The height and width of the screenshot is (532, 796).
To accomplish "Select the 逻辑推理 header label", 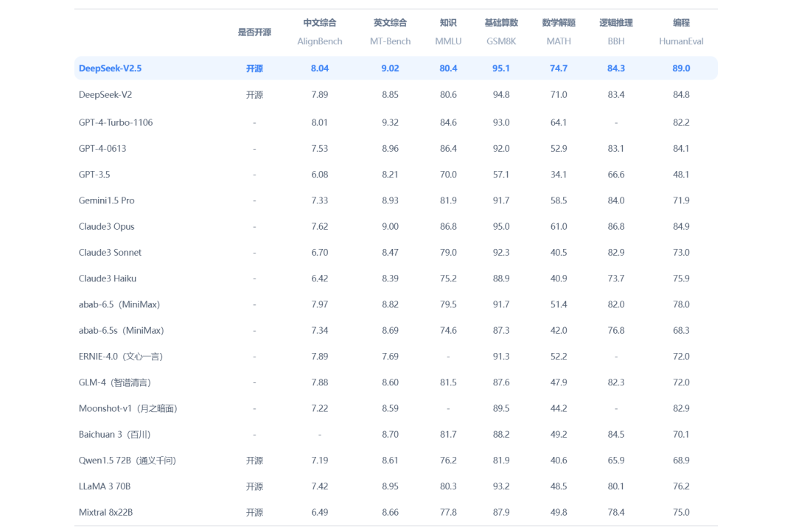I will pyautogui.click(x=615, y=22).
